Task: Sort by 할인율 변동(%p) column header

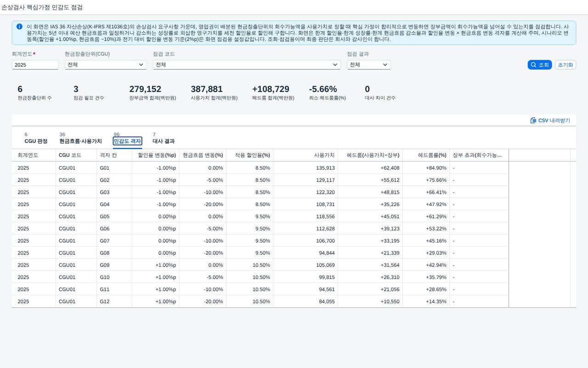Action: [156, 155]
